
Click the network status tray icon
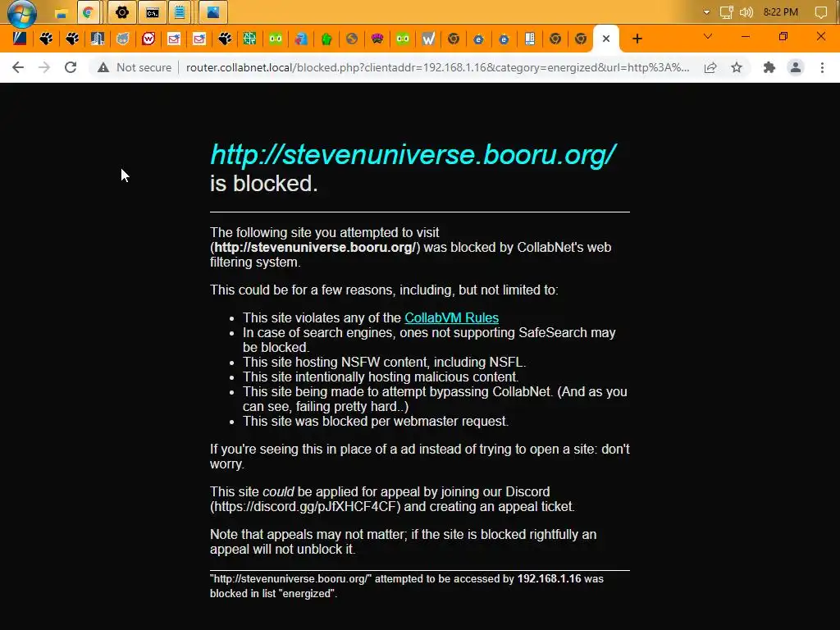pos(727,12)
